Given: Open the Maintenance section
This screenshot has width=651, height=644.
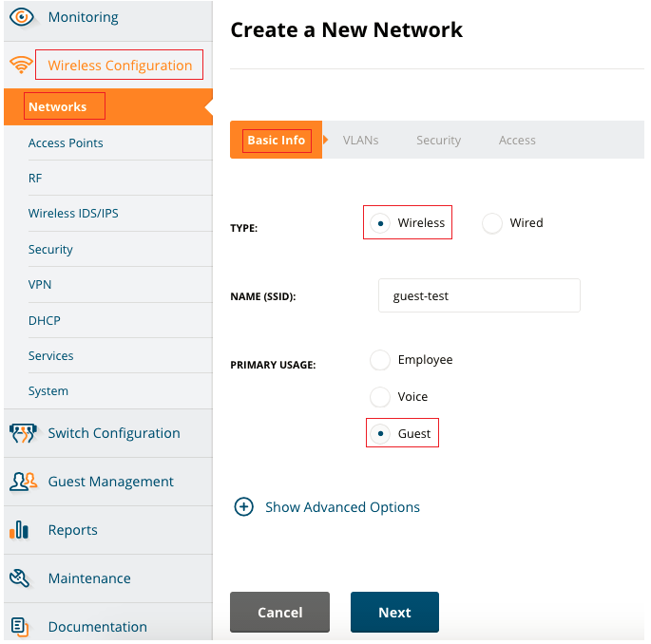Looking at the screenshot, I should point(89,578).
